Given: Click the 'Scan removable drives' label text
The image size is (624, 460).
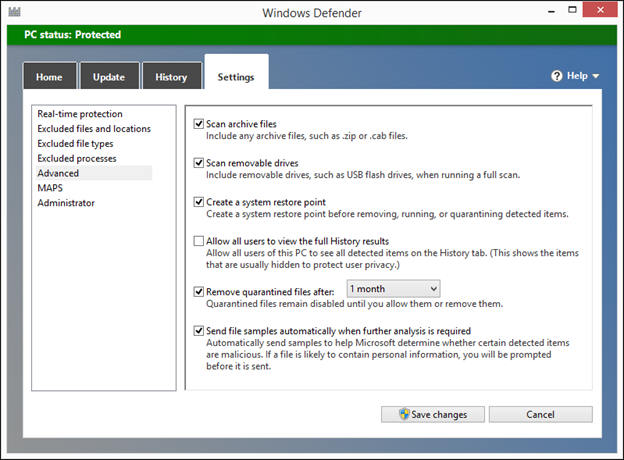Looking at the screenshot, I should click(x=252, y=163).
